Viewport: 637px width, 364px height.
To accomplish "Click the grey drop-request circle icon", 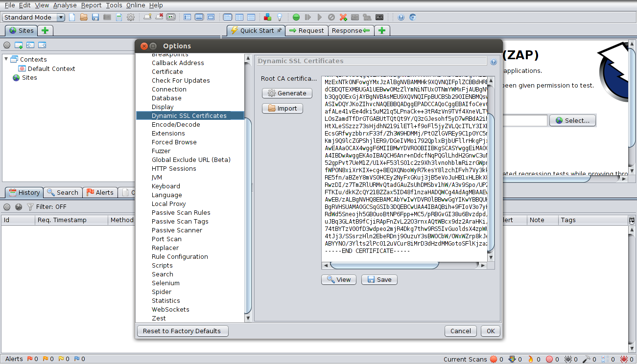I will pyautogui.click(x=331, y=17).
